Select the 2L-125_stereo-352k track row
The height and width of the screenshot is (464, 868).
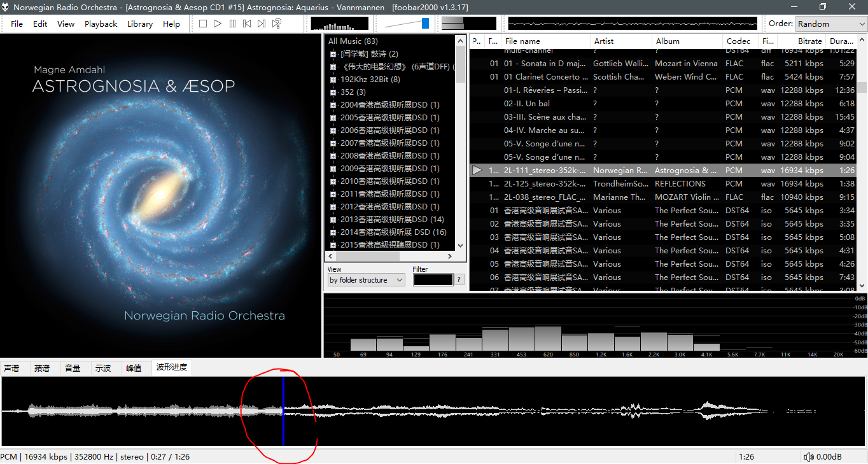pos(544,184)
